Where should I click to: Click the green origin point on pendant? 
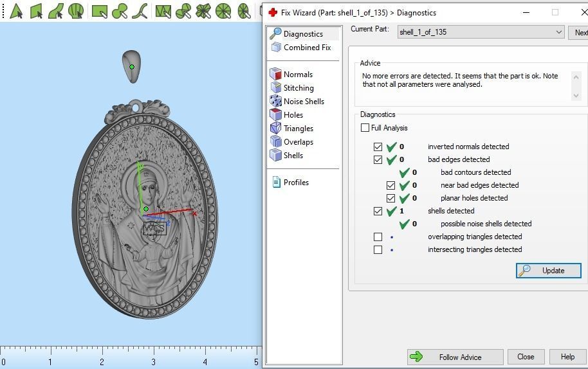click(146, 209)
